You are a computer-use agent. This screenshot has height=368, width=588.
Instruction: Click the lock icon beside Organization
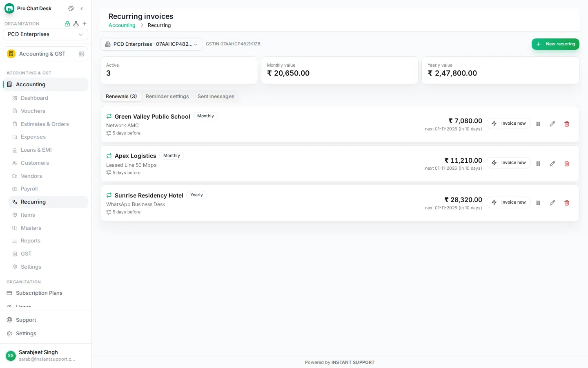point(67,24)
